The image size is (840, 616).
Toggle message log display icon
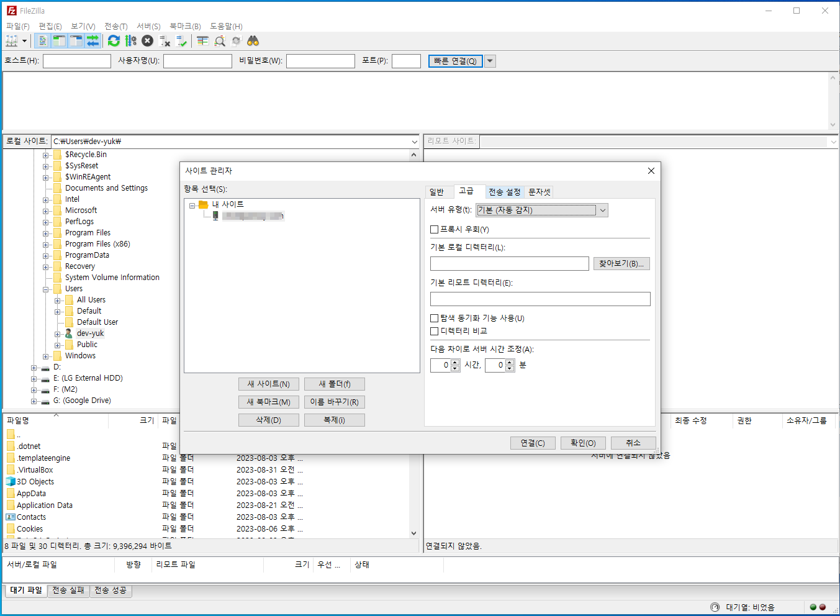42,41
